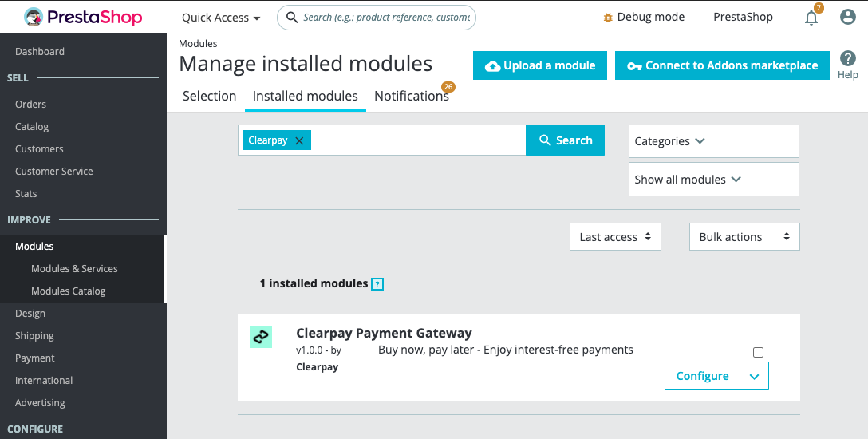Click the Upload a module button

pos(540,65)
